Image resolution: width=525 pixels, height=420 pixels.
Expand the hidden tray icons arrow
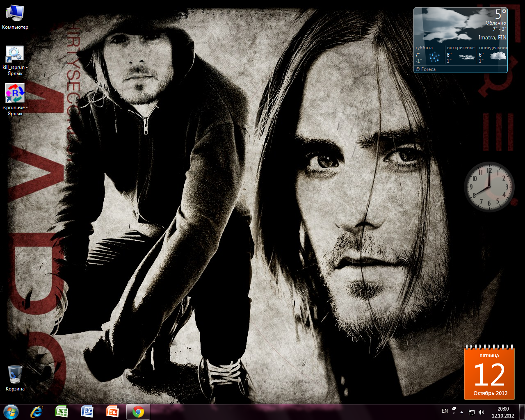(x=462, y=412)
